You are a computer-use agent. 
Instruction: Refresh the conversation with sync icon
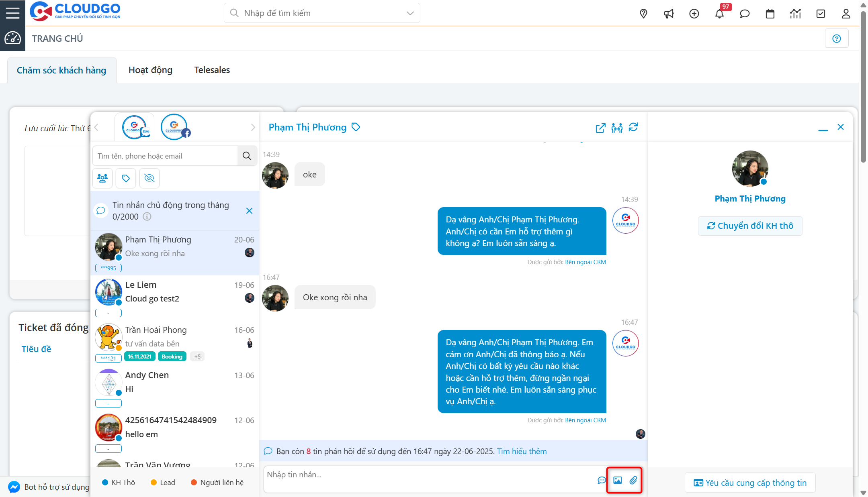coord(634,128)
